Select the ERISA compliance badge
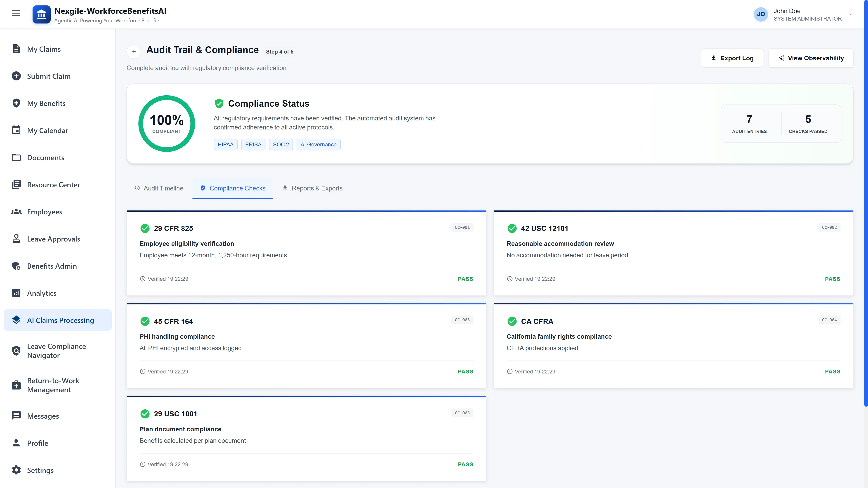This screenshot has width=868, height=488. coord(253,145)
